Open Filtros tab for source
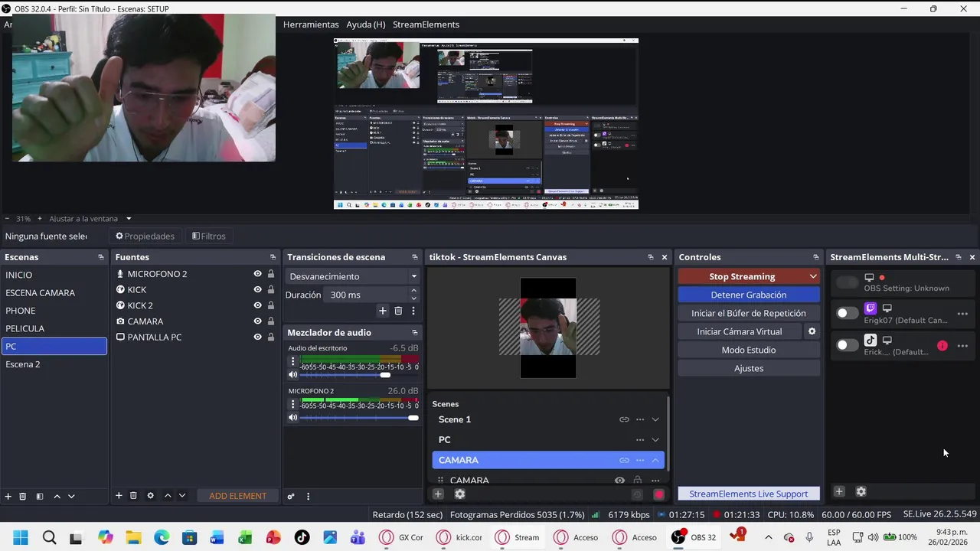This screenshot has width=980, height=551. pyautogui.click(x=209, y=236)
